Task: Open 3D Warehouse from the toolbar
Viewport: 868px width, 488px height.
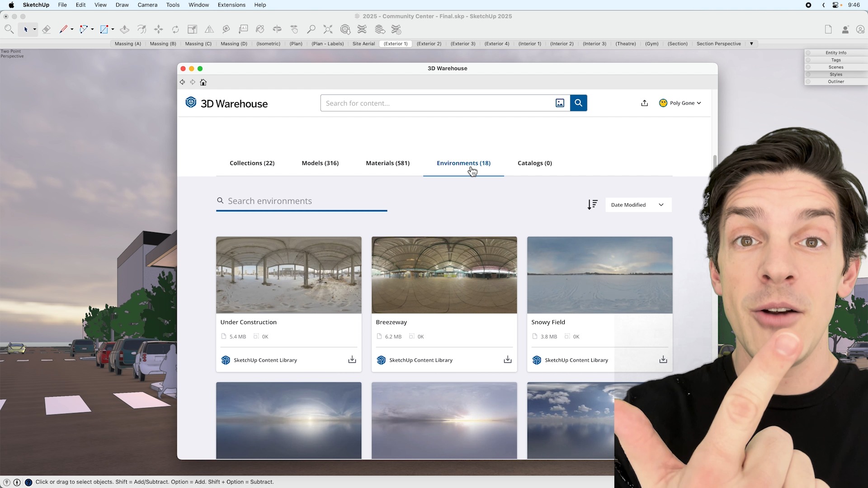Action: (345, 29)
